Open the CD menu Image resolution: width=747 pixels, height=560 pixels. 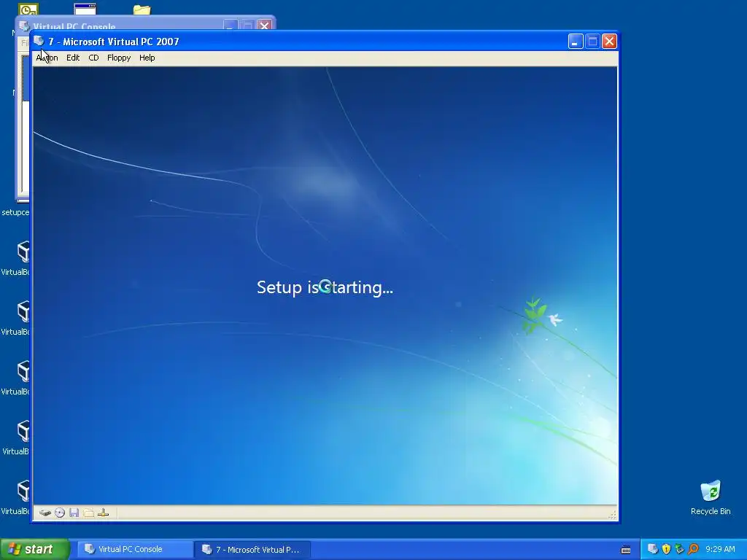click(93, 58)
